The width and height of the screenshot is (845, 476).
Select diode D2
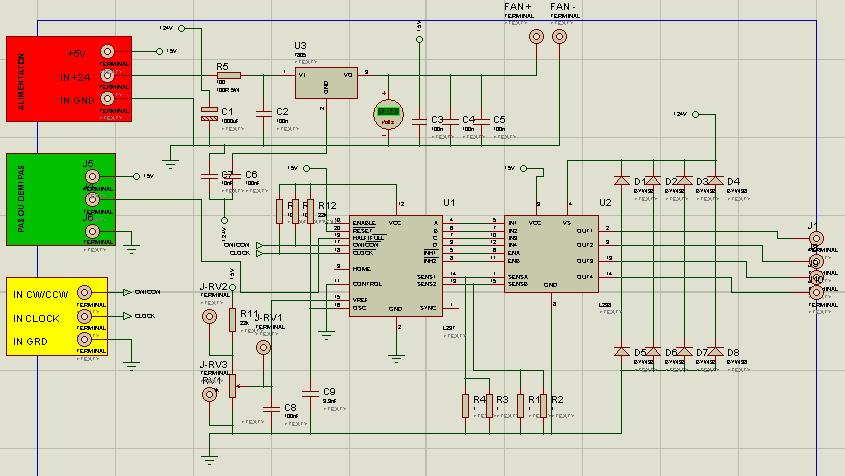coord(653,181)
